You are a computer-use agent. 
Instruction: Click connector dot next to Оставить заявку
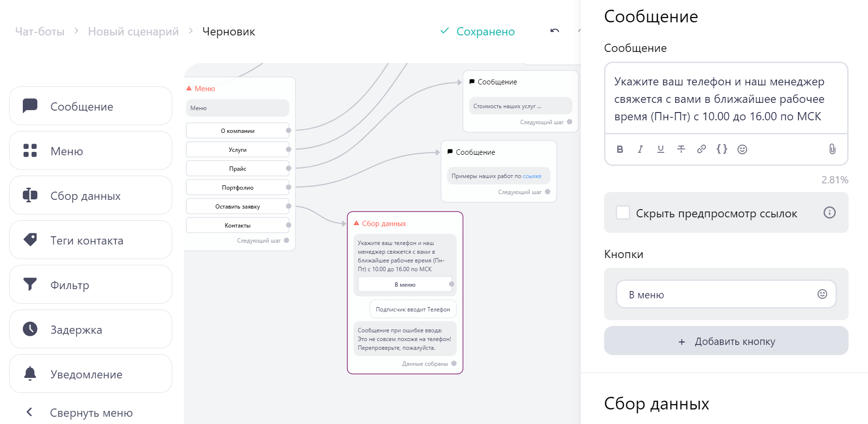coord(288,206)
